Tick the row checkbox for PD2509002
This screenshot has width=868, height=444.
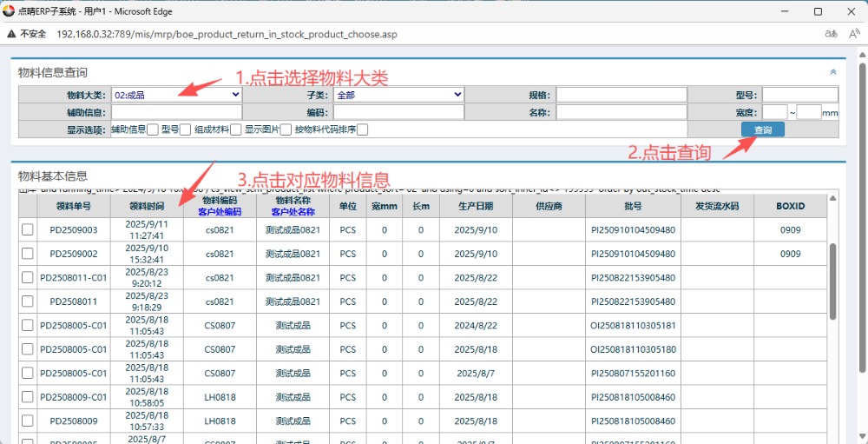point(28,254)
